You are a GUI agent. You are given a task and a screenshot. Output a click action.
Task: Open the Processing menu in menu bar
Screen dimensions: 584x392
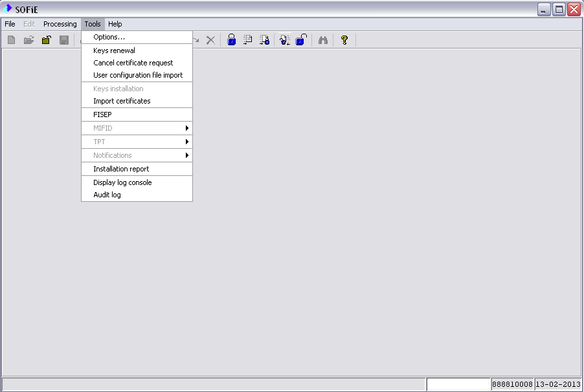click(x=60, y=24)
